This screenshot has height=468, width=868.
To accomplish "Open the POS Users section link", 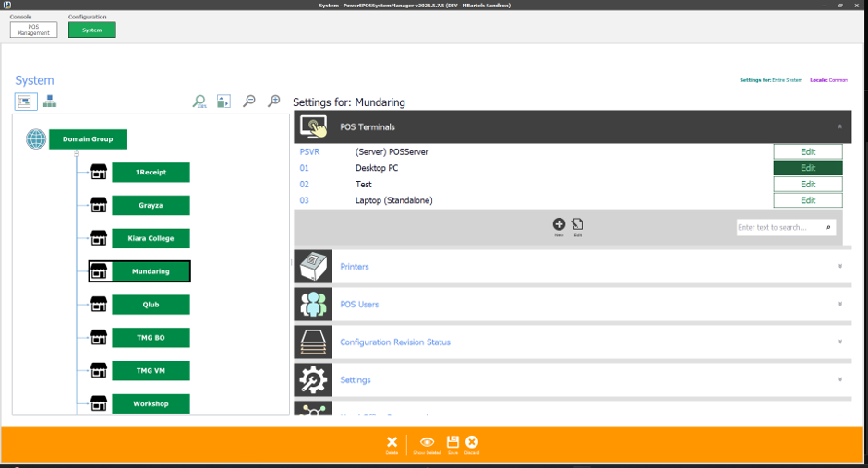I will click(359, 305).
